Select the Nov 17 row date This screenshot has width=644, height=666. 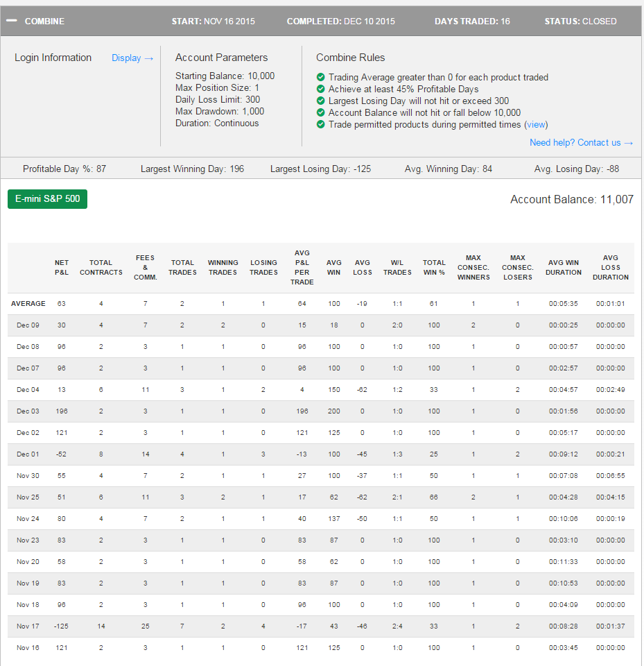point(28,626)
